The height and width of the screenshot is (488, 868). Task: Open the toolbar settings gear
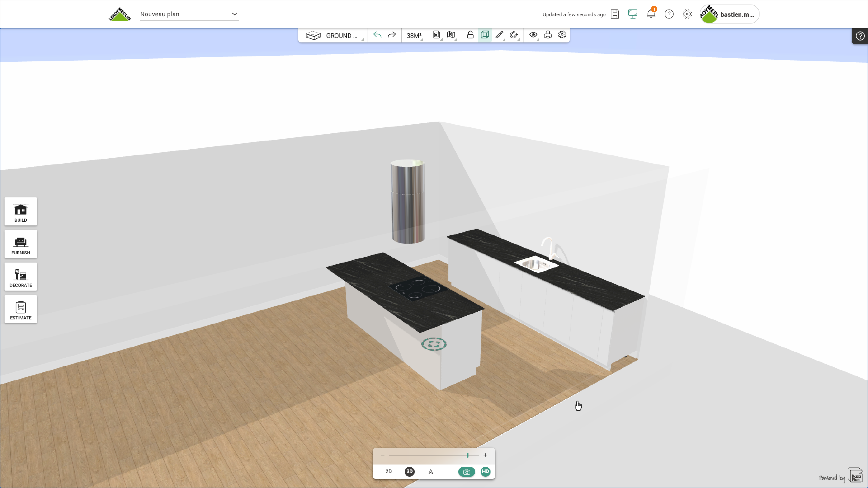562,35
